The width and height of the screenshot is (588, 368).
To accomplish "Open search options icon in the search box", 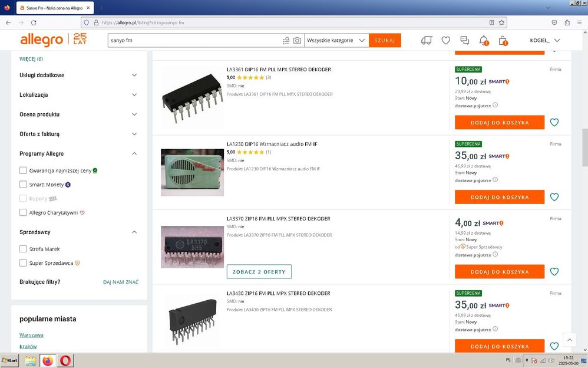I will coord(286,40).
